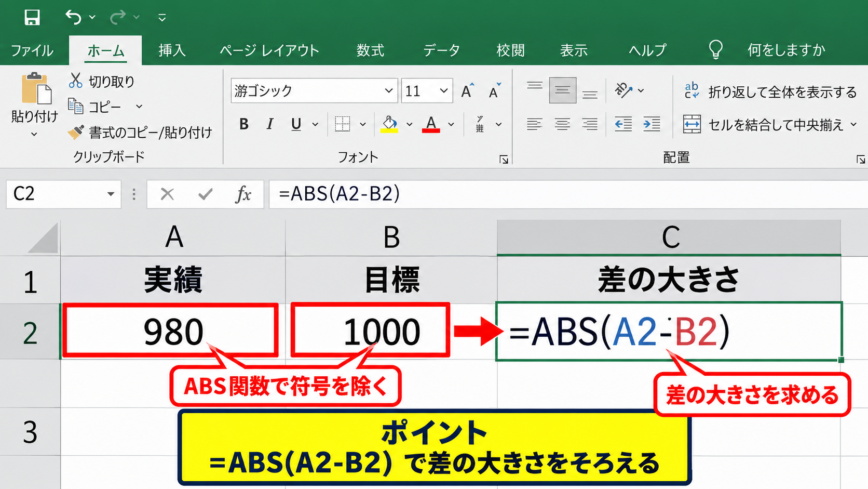Toggle italic formatting
The height and width of the screenshot is (489, 868).
tap(270, 124)
